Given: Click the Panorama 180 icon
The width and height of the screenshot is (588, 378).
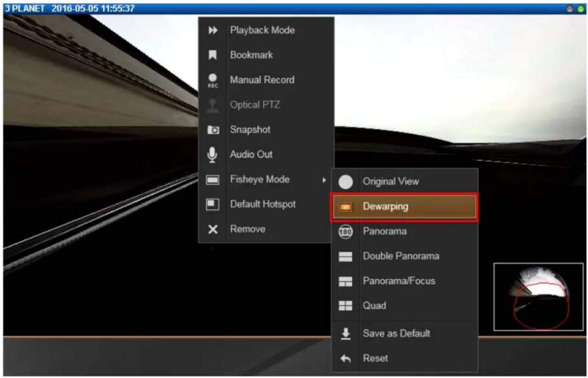Looking at the screenshot, I should [x=346, y=232].
